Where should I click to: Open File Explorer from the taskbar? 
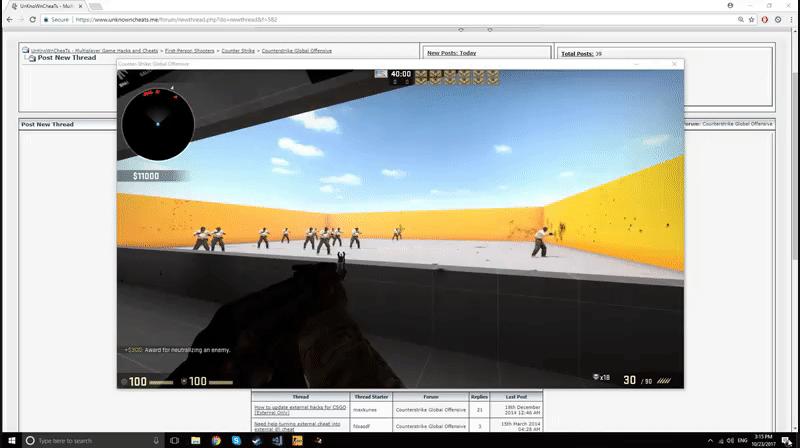coord(195,440)
